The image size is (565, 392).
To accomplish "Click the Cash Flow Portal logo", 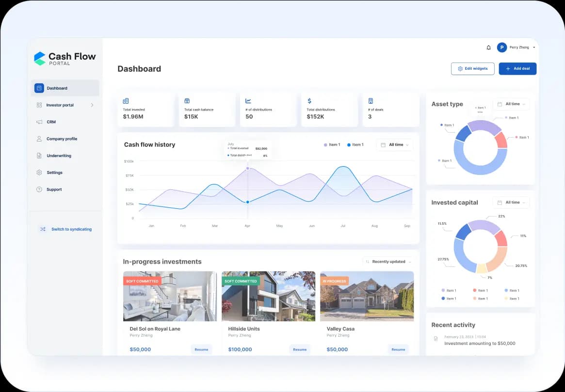I will tap(65, 59).
